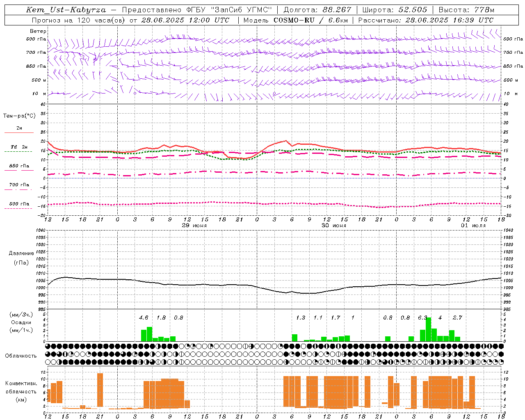The height and width of the screenshot is (420, 525).
Task: Click the 29 июня date label
Action: (x=195, y=225)
